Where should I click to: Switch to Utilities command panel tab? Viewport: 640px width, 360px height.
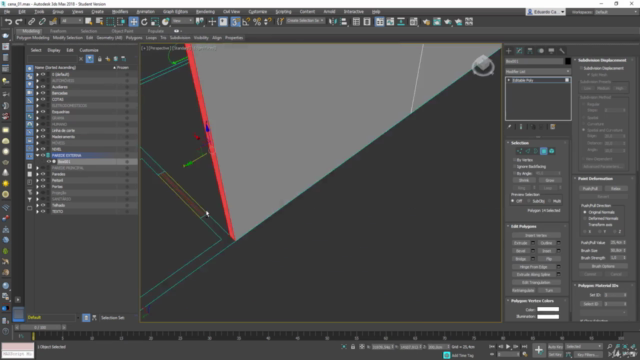click(x=562, y=51)
